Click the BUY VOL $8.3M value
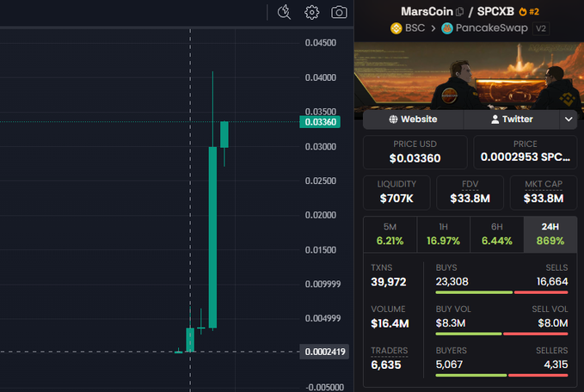The height and width of the screenshot is (392, 584). pyautogui.click(x=451, y=323)
